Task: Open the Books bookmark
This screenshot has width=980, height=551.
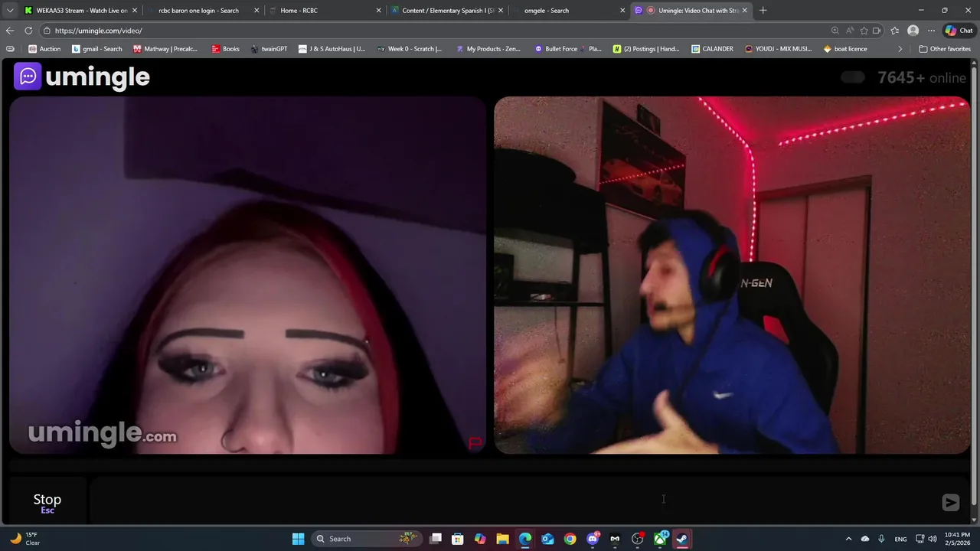Action: point(226,49)
